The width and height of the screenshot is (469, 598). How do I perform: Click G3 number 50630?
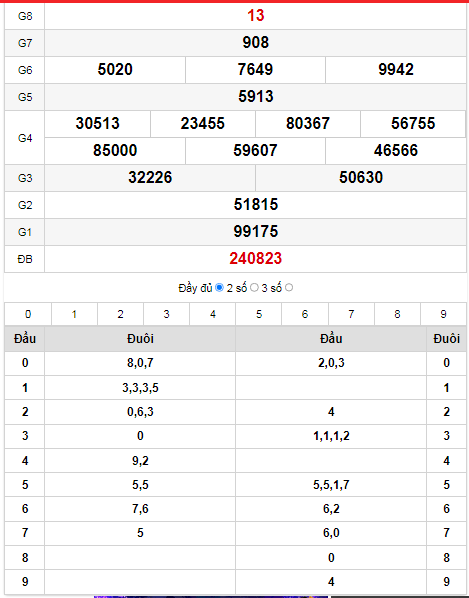point(361,177)
